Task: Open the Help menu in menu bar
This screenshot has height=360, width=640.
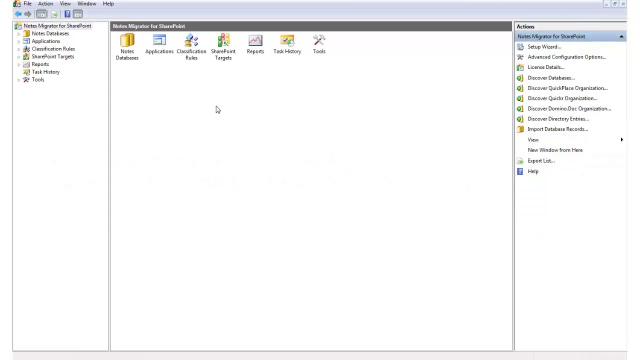Action: click(x=108, y=4)
